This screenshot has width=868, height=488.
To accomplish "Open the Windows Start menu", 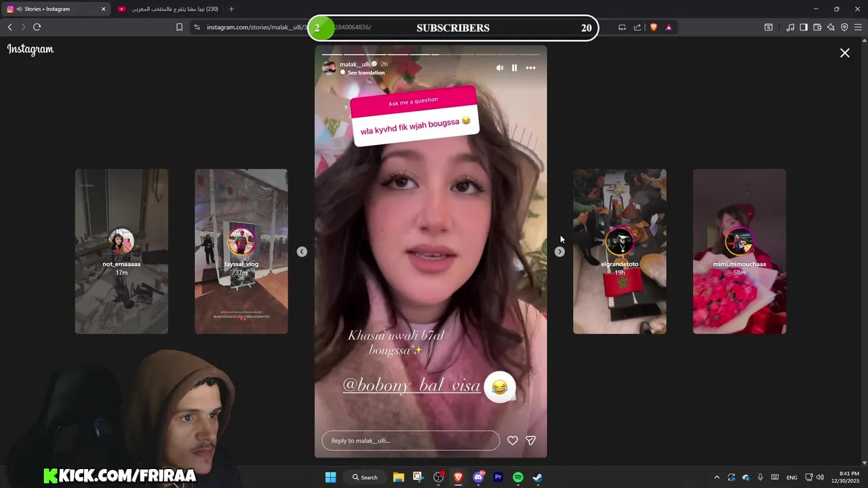I will [x=330, y=477].
